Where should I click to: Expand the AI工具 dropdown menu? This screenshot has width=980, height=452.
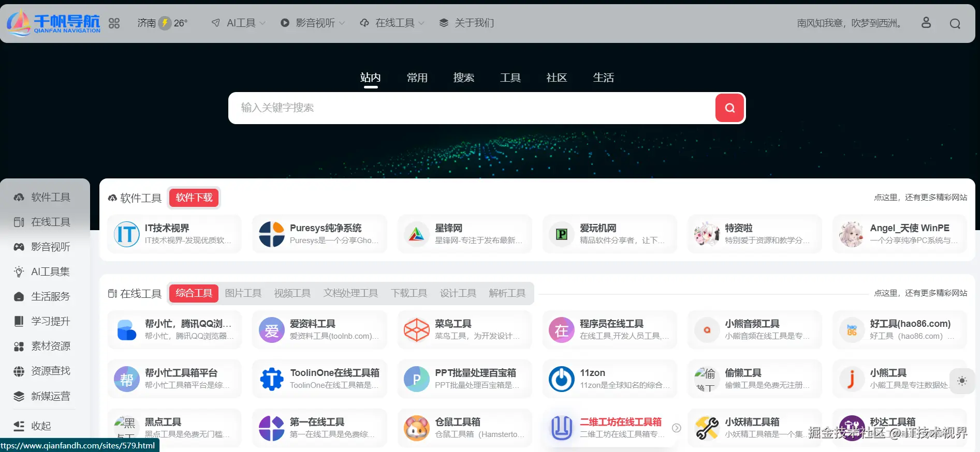click(x=239, y=23)
